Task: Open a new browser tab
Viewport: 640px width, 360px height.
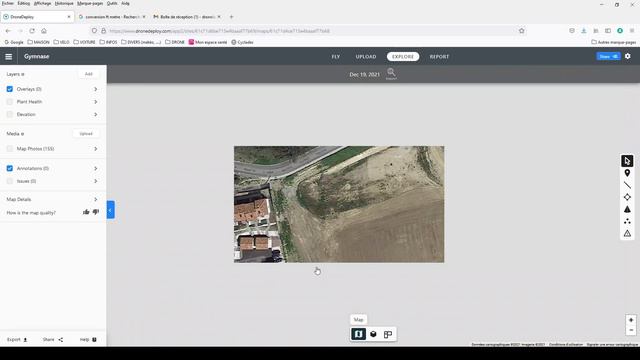Action: pos(231,17)
